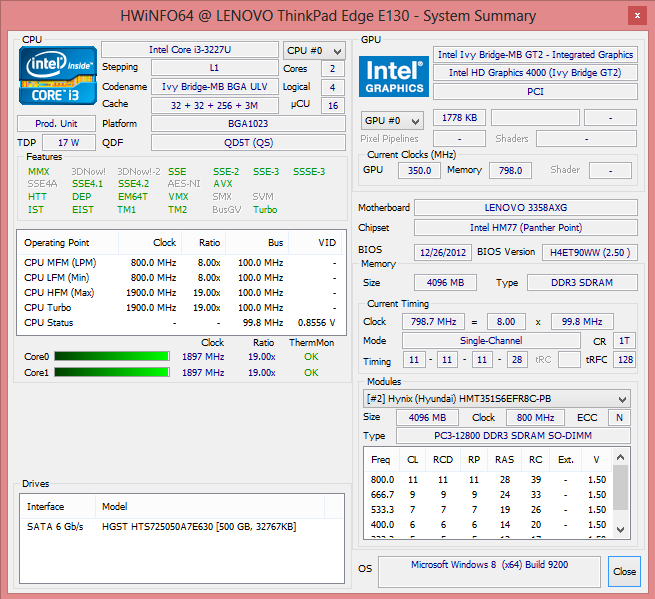Click the Cache 32 + 32 + 256 + 3M field

(215, 105)
